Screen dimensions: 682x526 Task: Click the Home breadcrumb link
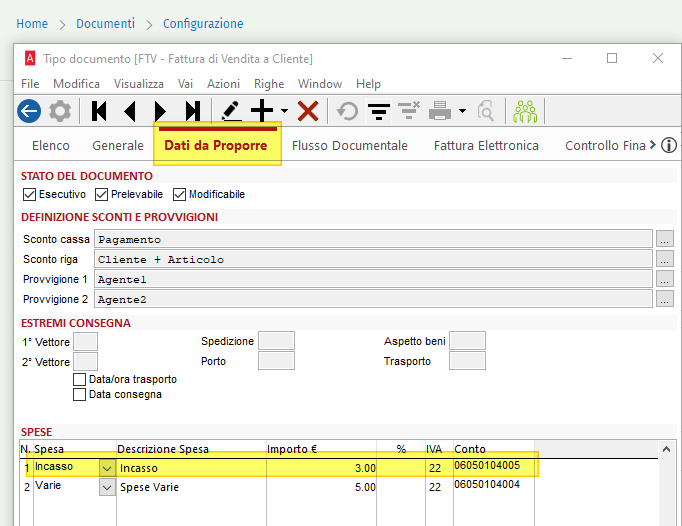coord(32,23)
